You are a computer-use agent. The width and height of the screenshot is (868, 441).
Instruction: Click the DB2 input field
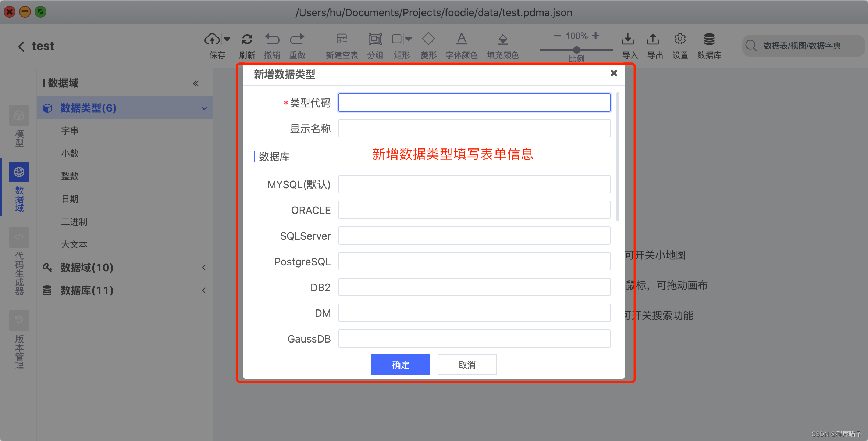(x=474, y=287)
